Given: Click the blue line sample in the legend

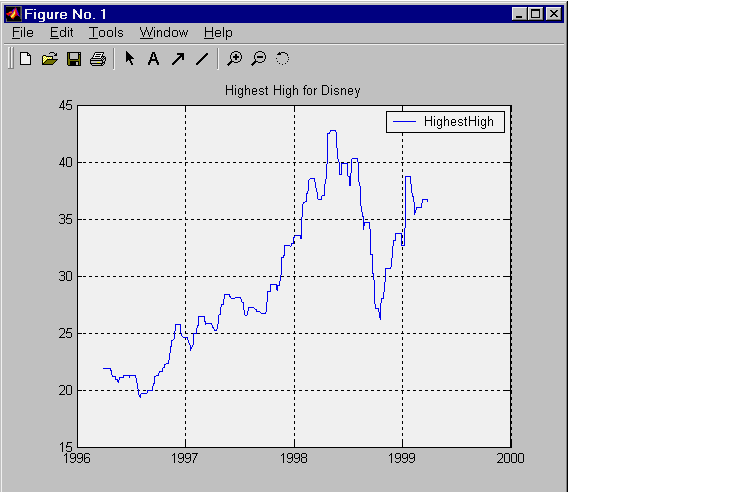Looking at the screenshot, I should click(x=404, y=122).
